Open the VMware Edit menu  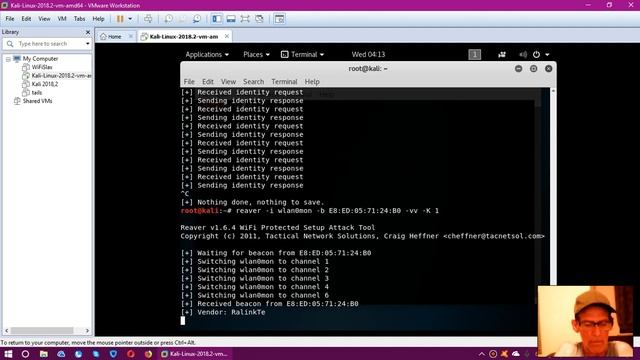point(26,19)
